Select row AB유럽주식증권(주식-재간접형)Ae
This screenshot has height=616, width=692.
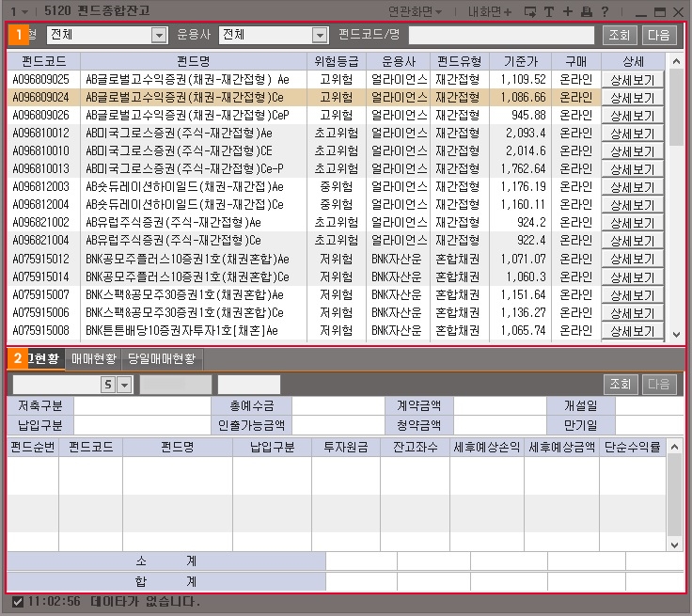304,222
